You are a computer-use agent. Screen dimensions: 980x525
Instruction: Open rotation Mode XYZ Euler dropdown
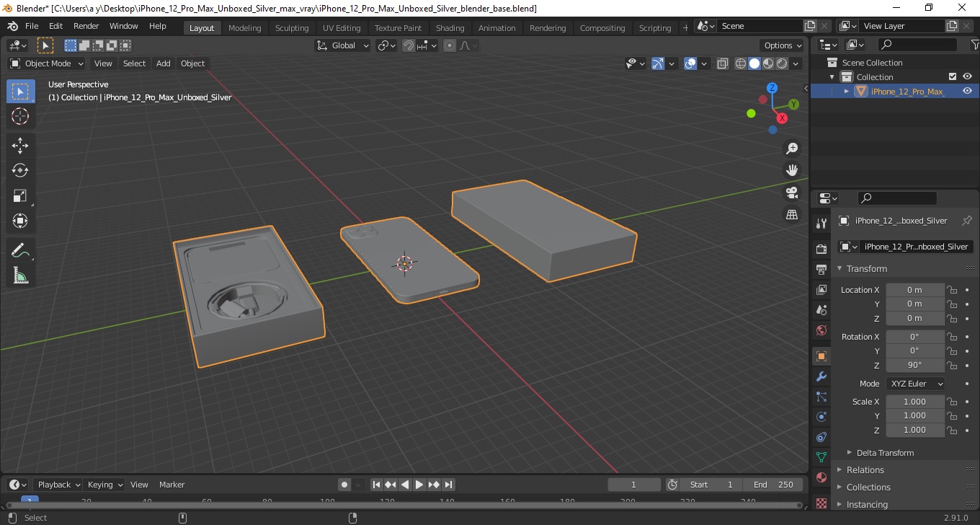pos(915,384)
